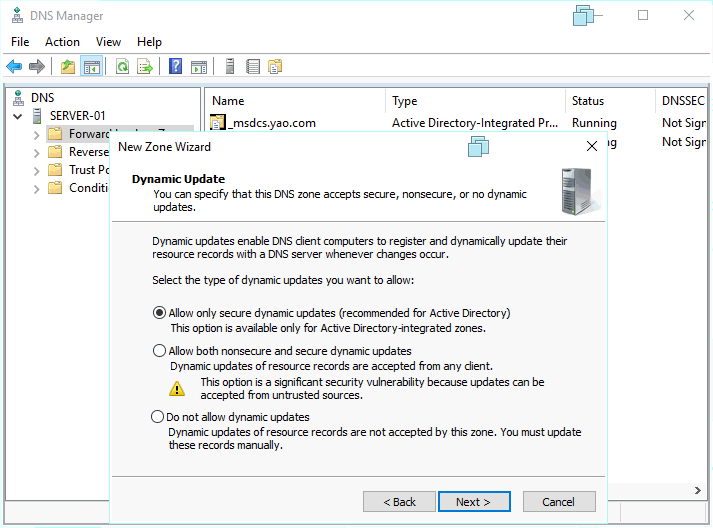Select the SERVER-01 tree label

(x=77, y=116)
